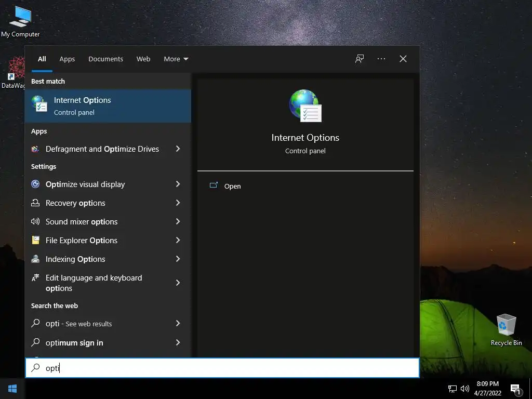Viewport: 532px width, 399px height.
Task: Expand File Explorer Options chevron
Action: 178,240
